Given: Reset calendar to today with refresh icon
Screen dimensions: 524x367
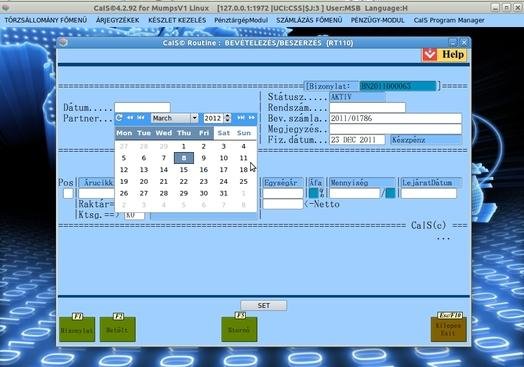Looking at the screenshot, I should point(119,118).
